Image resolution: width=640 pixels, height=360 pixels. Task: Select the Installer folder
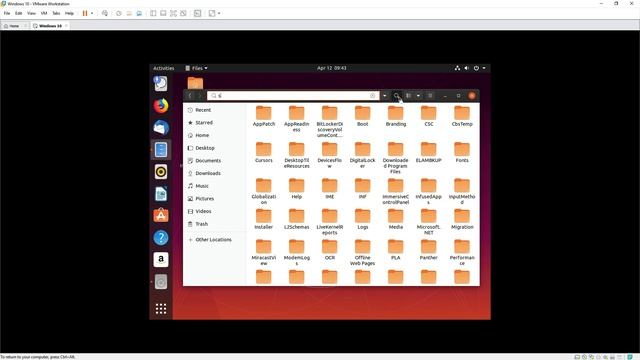pos(264,219)
